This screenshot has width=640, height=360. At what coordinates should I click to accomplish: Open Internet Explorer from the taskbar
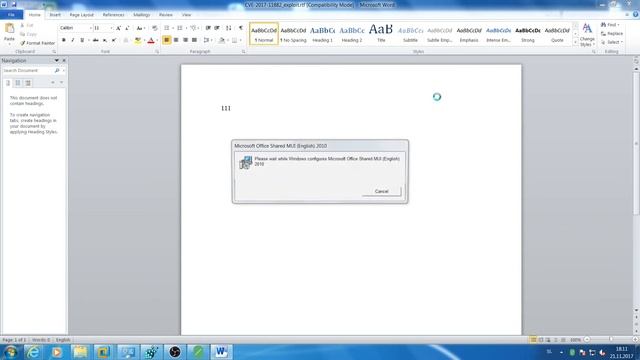(x=33, y=352)
